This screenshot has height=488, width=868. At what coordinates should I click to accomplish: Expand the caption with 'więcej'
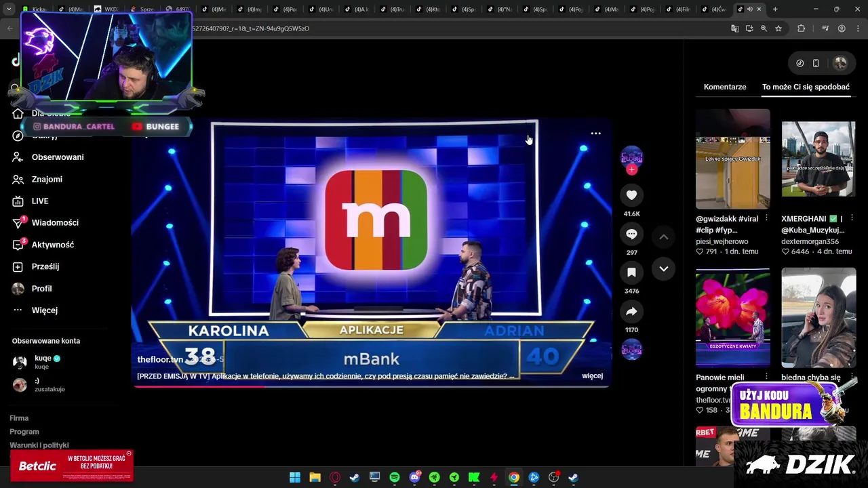click(592, 375)
